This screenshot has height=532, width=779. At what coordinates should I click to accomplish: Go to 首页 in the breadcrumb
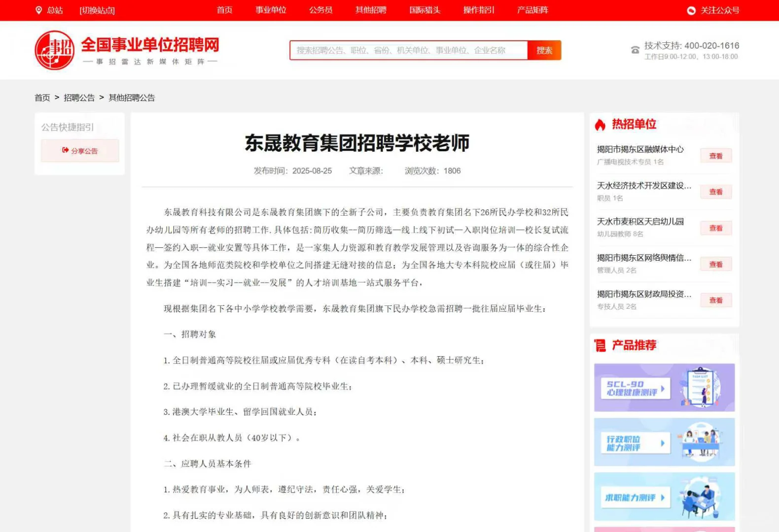42,98
